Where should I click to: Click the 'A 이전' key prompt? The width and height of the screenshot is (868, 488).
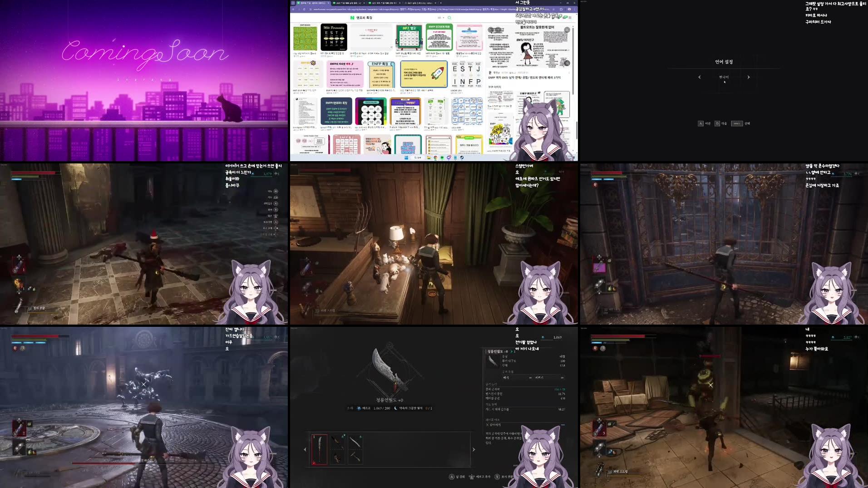[x=704, y=123]
